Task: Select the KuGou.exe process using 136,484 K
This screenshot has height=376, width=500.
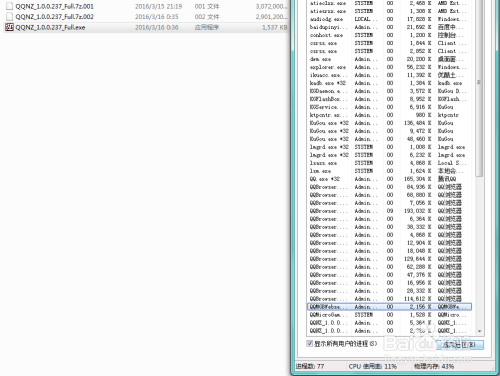Action: [x=389, y=123]
